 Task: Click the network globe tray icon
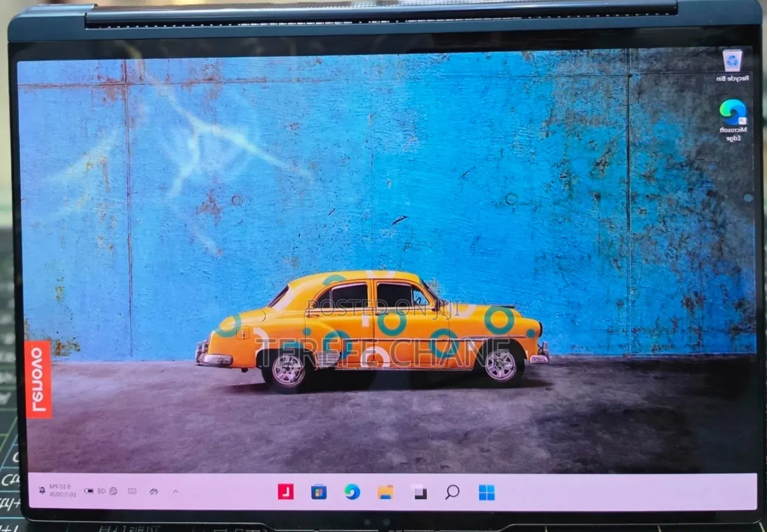(113, 491)
